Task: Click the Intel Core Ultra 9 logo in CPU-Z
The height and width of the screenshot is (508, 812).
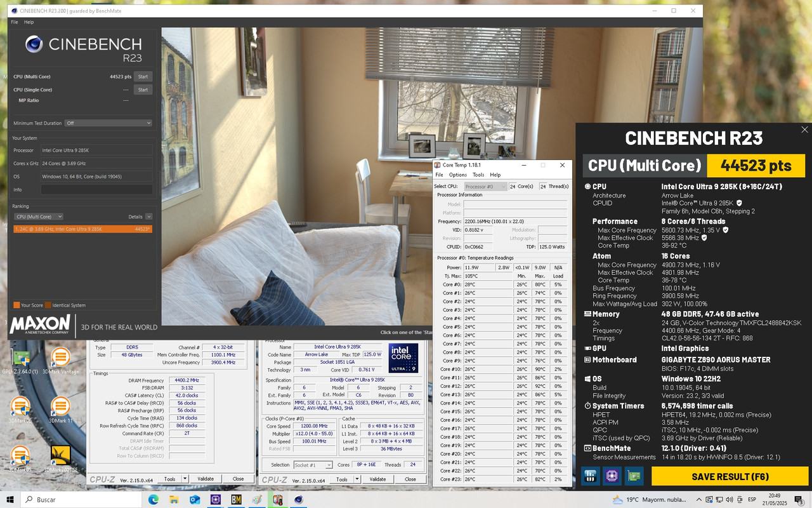Action: click(x=403, y=359)
